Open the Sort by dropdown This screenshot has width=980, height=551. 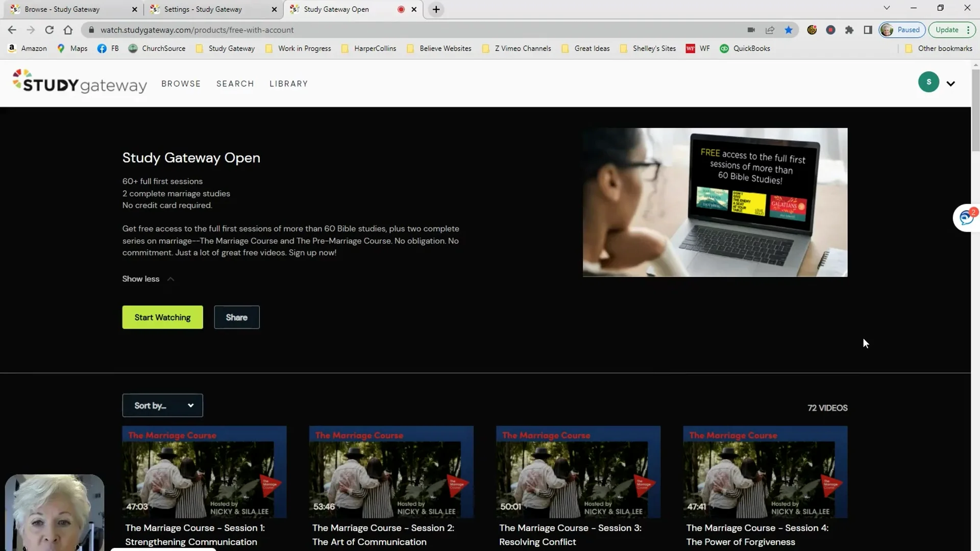pyautogui.click(x=162, y=406)
